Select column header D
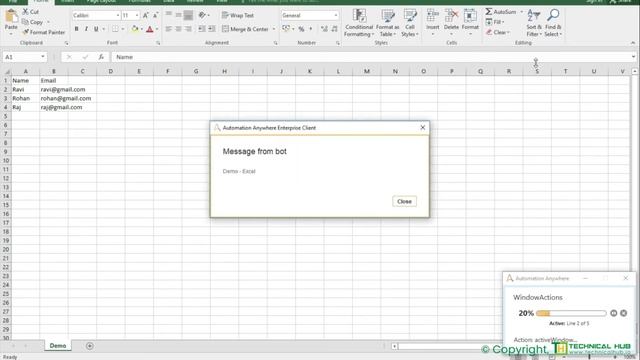640x360 pixels. click(111, 71)
